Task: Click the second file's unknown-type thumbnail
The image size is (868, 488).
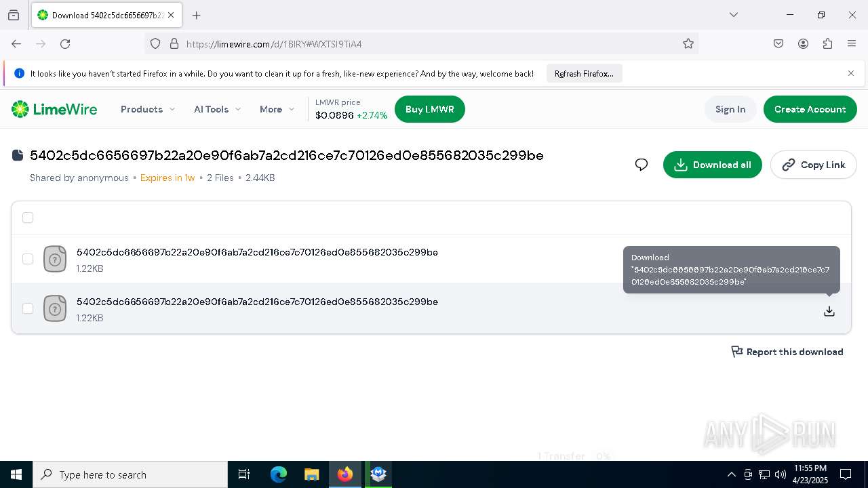Action: point(55,308)
